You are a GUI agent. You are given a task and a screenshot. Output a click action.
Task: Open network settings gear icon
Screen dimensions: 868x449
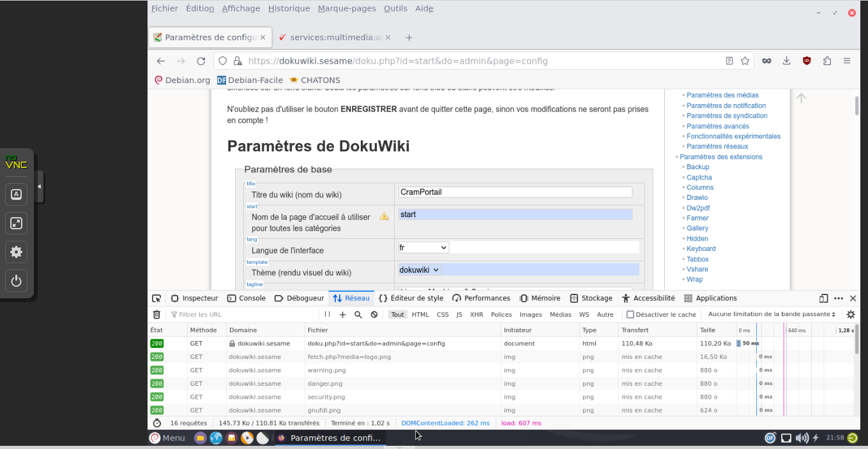point(850,314)
